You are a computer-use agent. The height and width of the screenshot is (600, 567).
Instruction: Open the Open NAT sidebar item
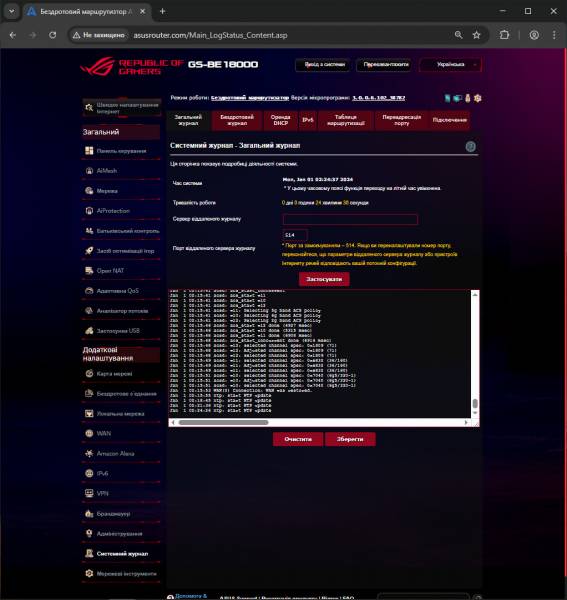pos(121,271)
